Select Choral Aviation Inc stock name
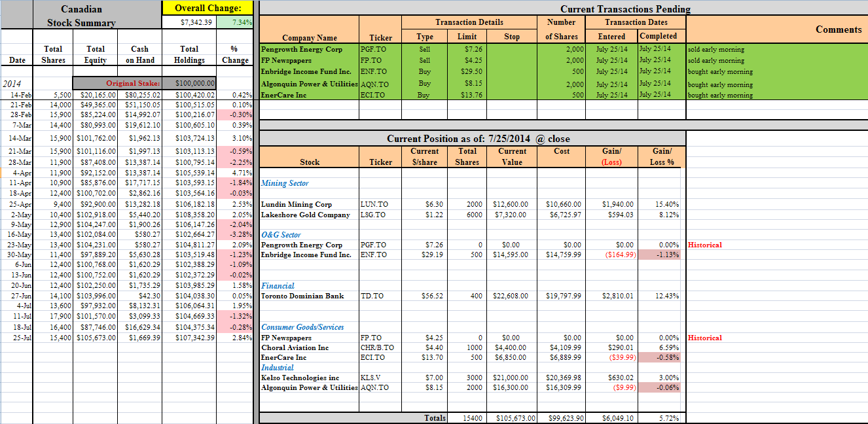This screenshot has width=868, height=424. click(x=295, y=347)
